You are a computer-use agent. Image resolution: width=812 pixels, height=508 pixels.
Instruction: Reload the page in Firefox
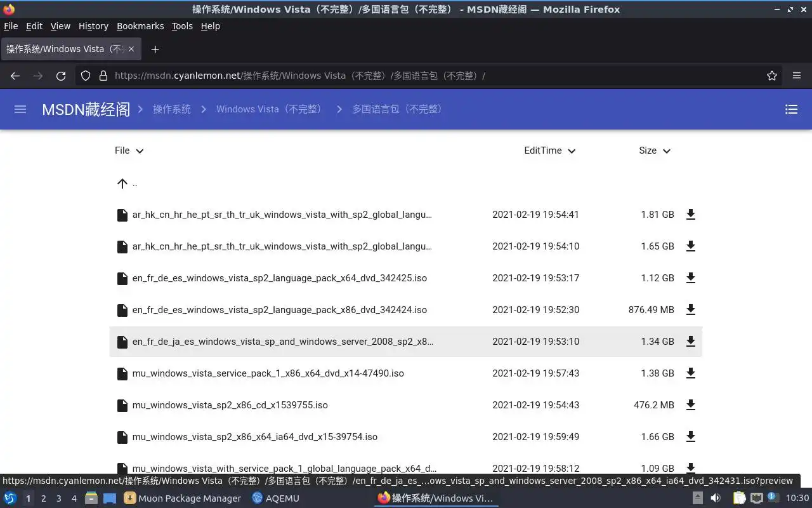point(61,76)
